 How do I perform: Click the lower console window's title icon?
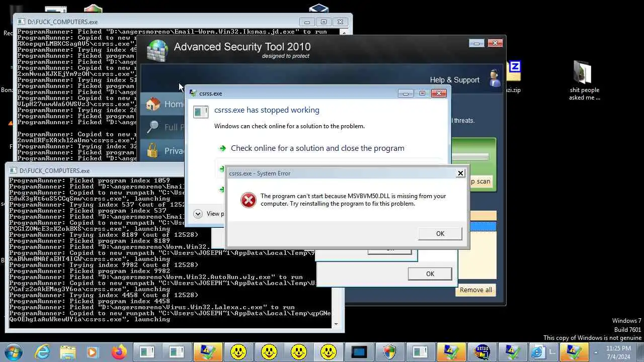[x=14, y=170]
